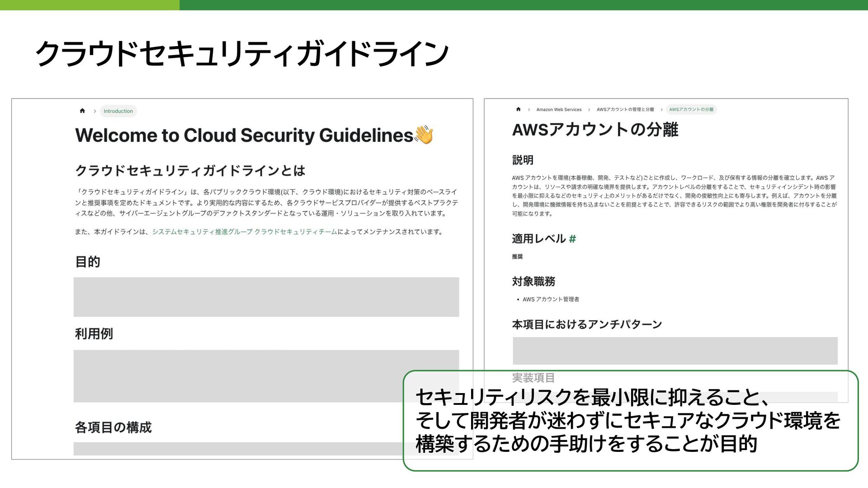This screenshot has width=868, height=488.
Task: Open システムセキュリティ推進グループ クラウドセキュリティチーム link
Action: click(x=245, y=232)
